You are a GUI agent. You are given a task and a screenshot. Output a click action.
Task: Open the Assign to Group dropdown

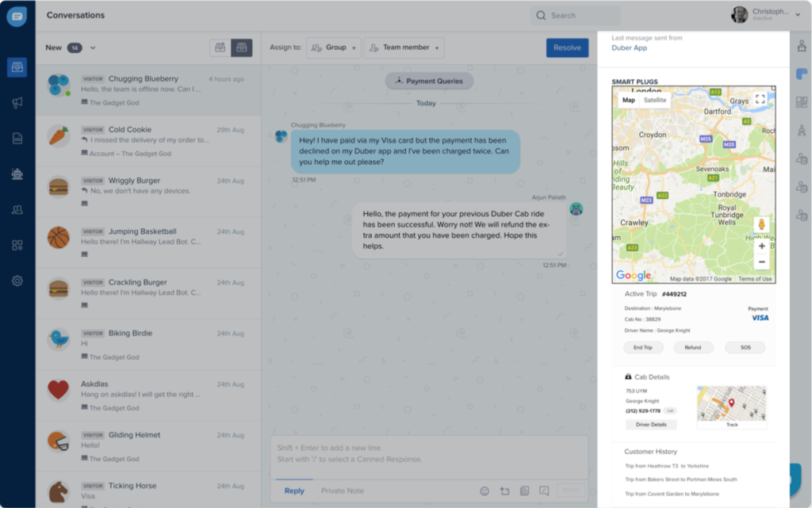334,48
